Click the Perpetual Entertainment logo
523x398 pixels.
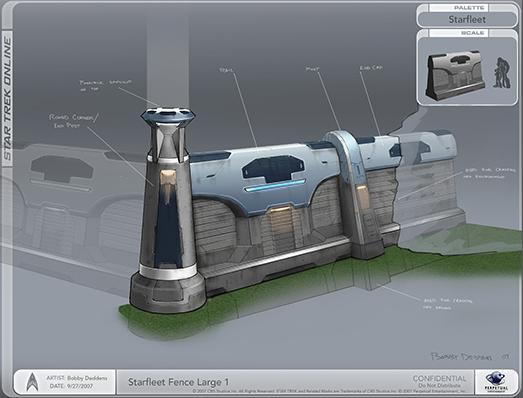coord(496,382)
